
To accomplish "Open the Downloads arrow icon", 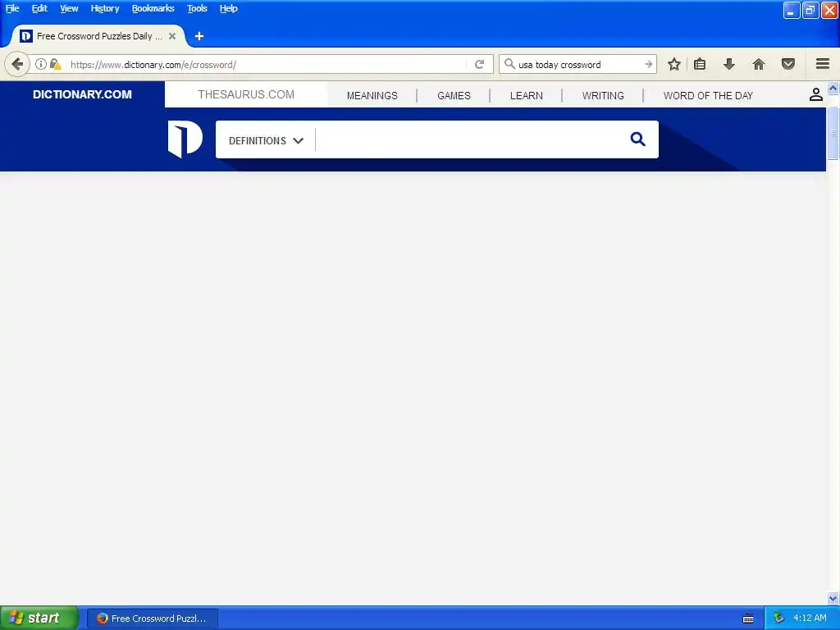I will pos(729,64).
